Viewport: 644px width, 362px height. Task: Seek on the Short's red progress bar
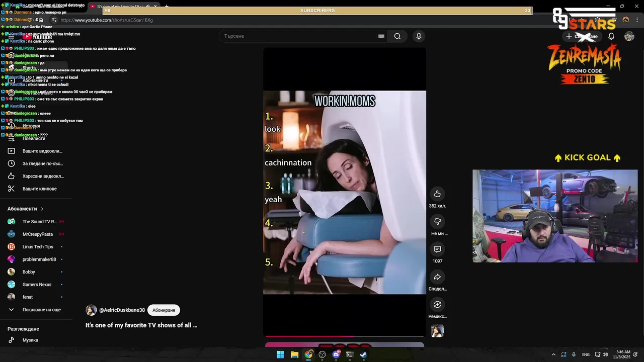(x=345, y=336)
